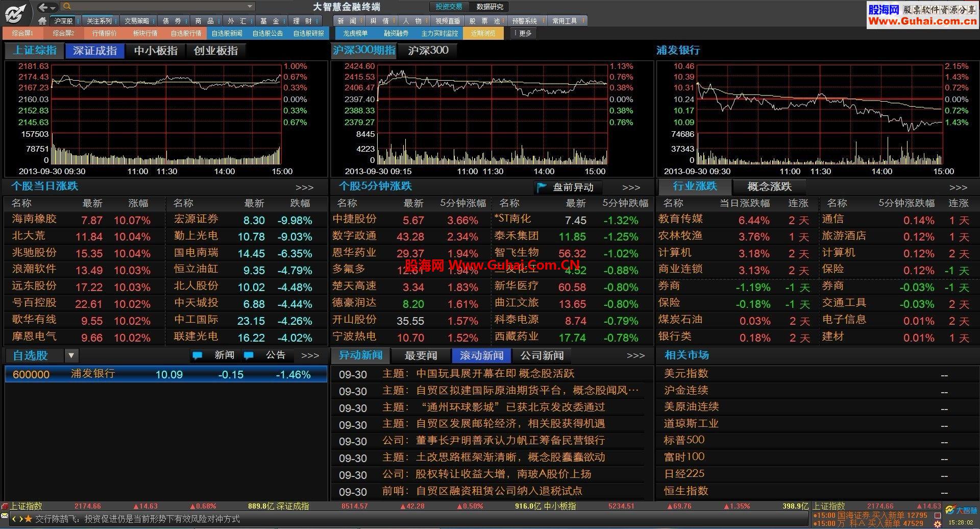The image size is (980, 529).
Task: Open the 自选股新闻 tab
Action: 227,33
